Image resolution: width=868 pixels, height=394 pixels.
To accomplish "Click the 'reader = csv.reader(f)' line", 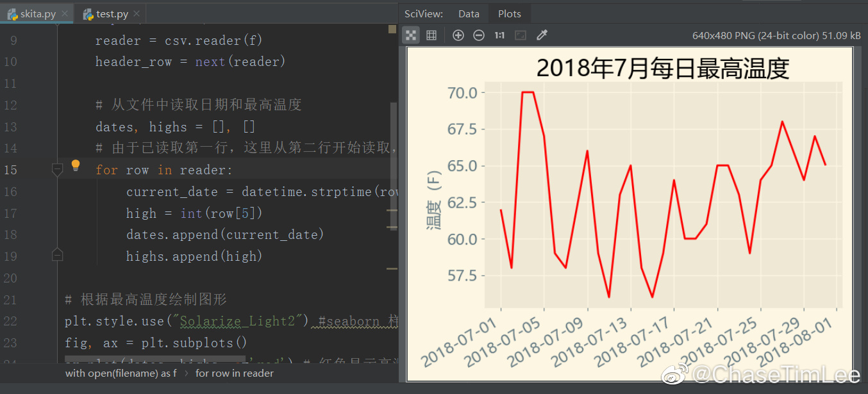I will pyautogui.click(x=179, y=41).
